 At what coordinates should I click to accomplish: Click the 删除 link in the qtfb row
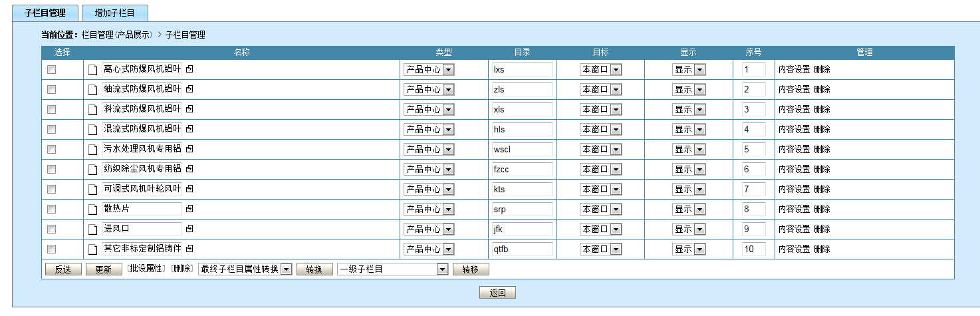pos(822,249)
